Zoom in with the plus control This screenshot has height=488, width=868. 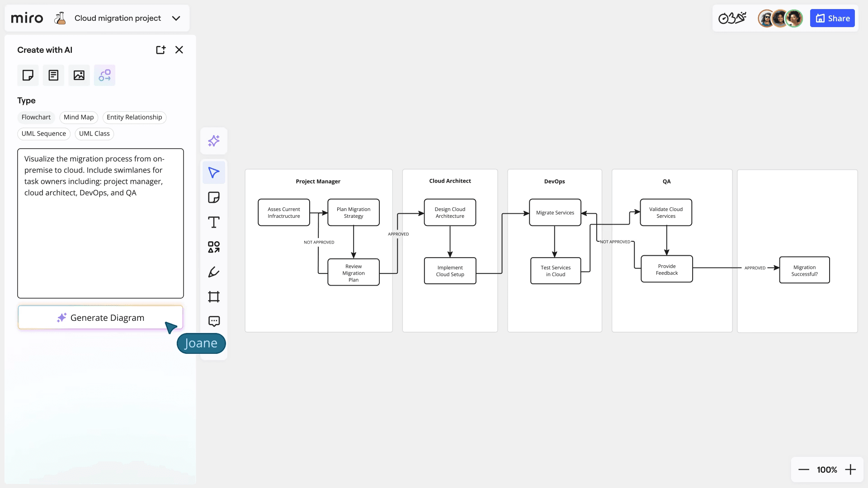[850, 470]
